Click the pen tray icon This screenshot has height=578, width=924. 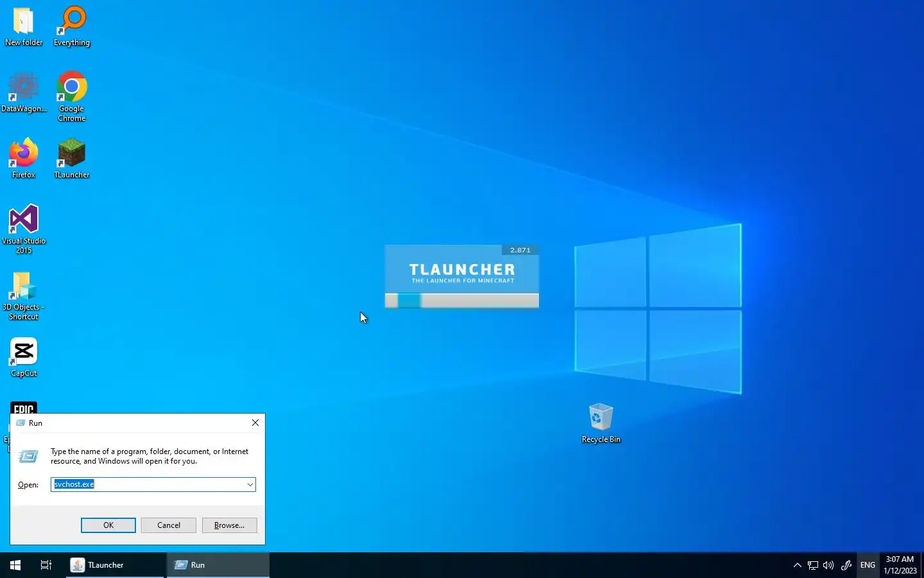[846, 565]
